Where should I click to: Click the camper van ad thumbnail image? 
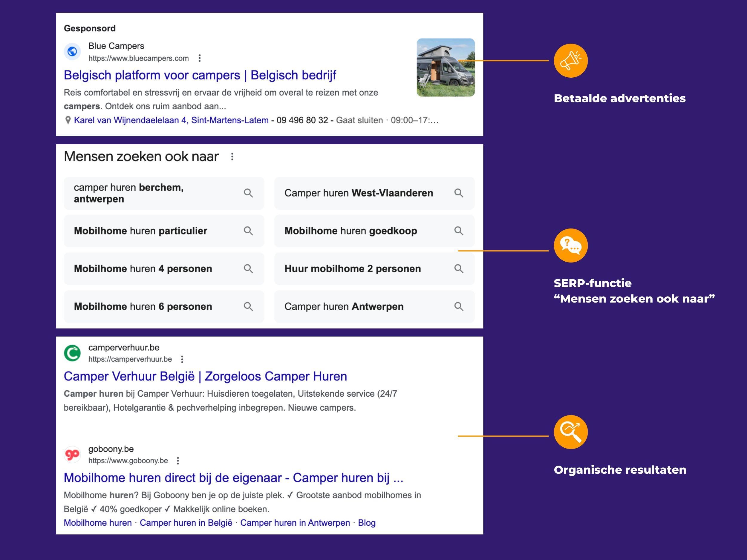446,67
